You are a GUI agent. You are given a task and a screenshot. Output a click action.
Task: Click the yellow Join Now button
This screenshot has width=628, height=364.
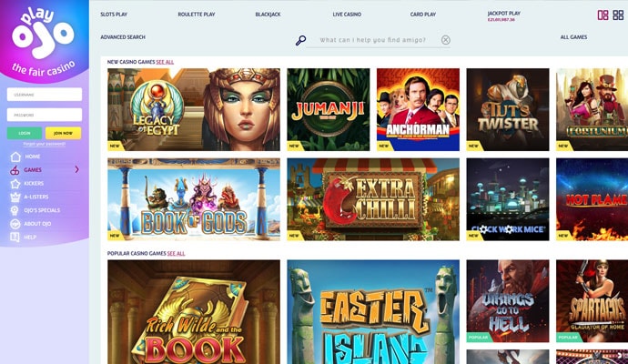point(64,133)
